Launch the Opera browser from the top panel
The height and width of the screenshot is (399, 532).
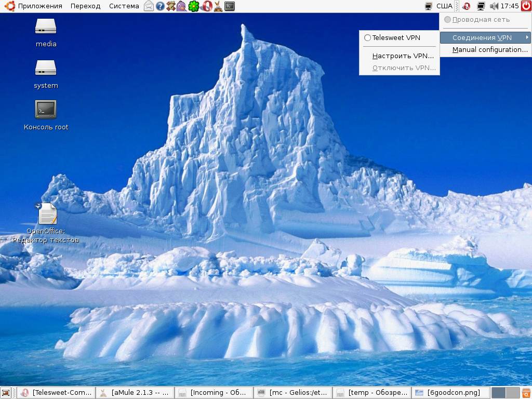pyautogui.click(x=206, y=6)
